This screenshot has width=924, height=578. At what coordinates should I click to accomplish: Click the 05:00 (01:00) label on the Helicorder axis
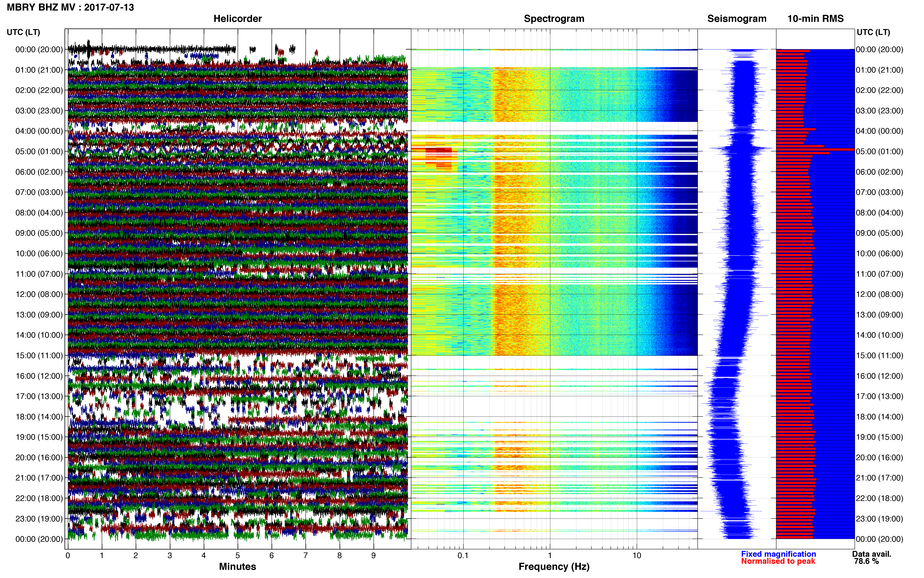[x=39, y=151]
